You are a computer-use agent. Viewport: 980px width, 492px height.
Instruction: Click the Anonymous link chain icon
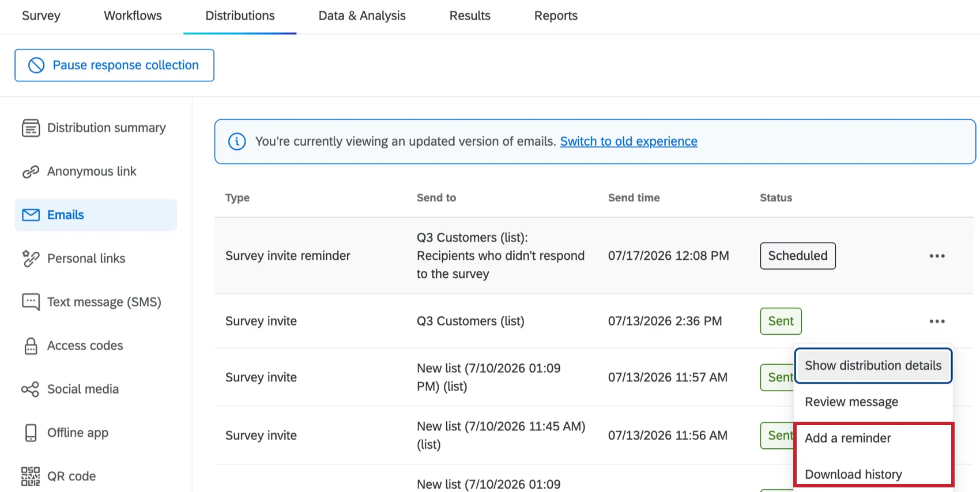tap(31, 172)
